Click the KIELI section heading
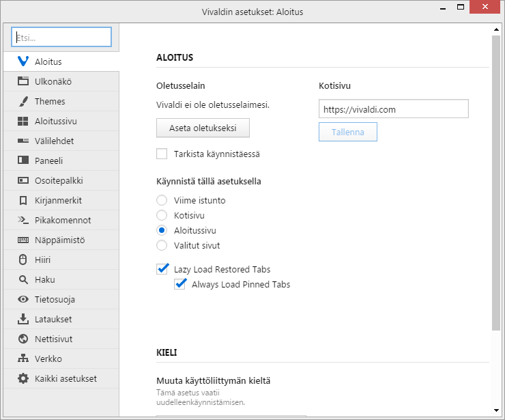 click(167, 352)
